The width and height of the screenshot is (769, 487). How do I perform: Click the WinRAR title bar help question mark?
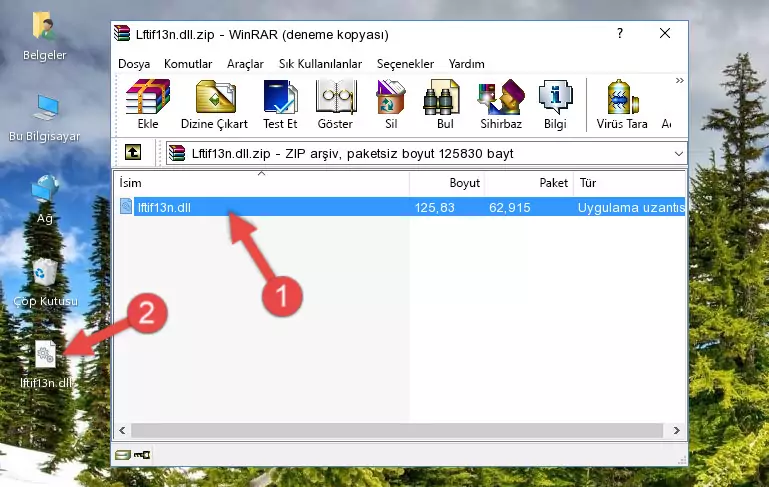pos(620,33)
